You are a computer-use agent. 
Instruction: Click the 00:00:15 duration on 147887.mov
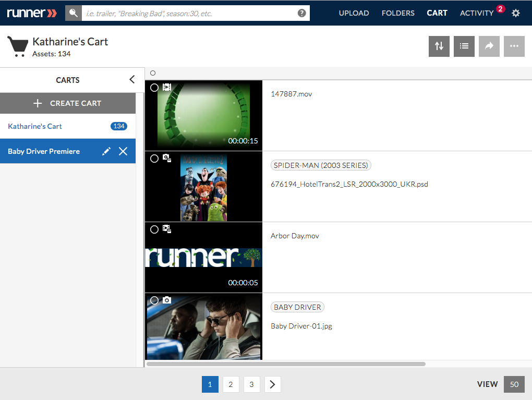tap(243, 141)
